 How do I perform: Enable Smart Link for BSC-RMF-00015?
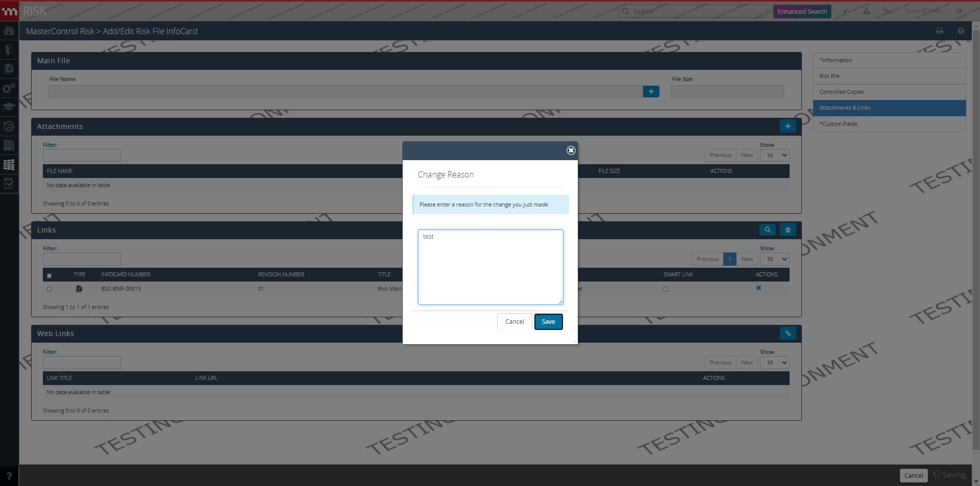click(666, 289)
